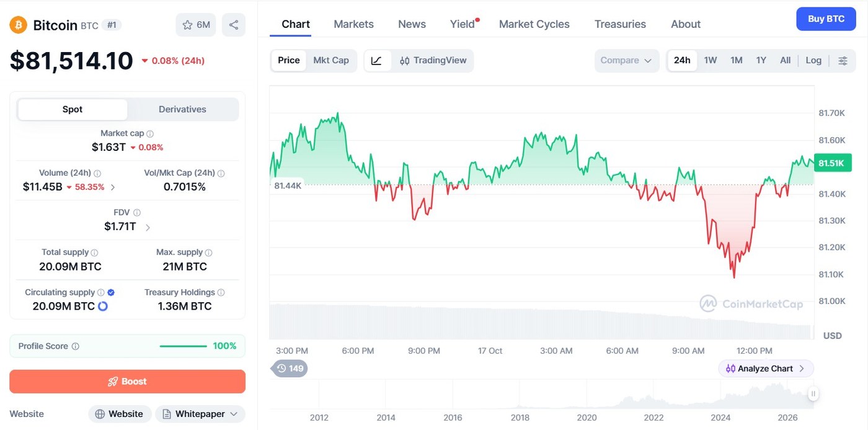868x430 pixels.
Task: Open the Compare dropdown
Action: (626, 61)
